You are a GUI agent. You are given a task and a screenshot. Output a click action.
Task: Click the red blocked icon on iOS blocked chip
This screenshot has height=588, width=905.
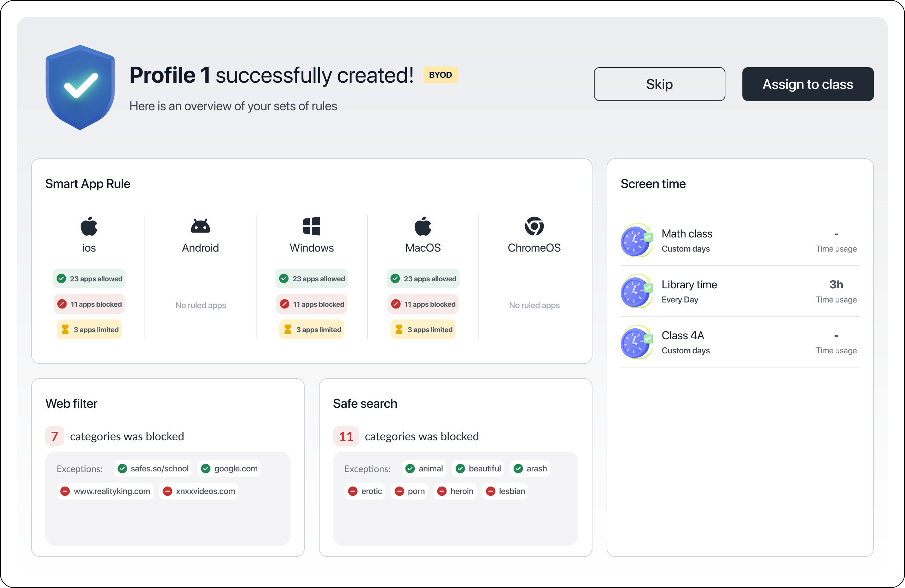62,304
